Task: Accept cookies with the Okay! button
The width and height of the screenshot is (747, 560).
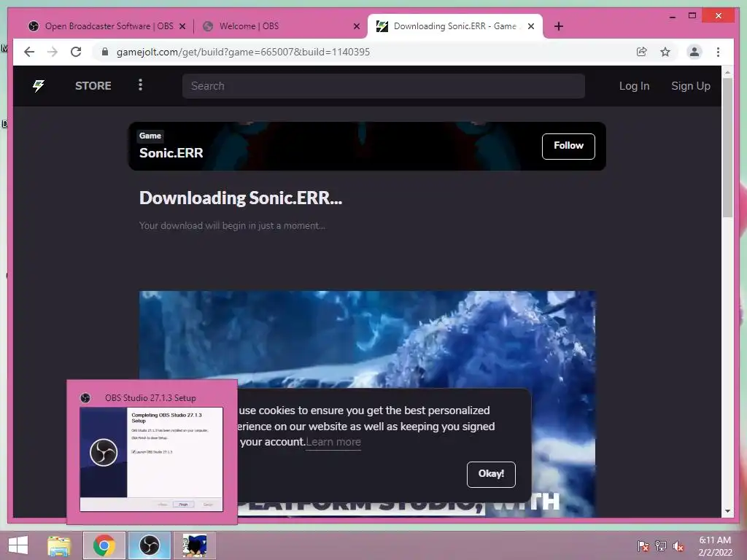Action: [491, 474]
